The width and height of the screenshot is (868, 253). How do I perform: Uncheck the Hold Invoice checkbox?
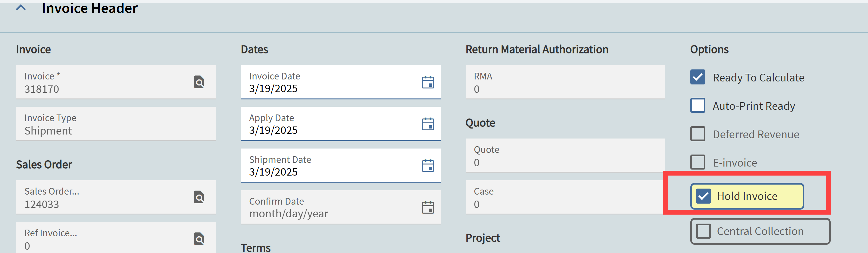click(703, 196)
